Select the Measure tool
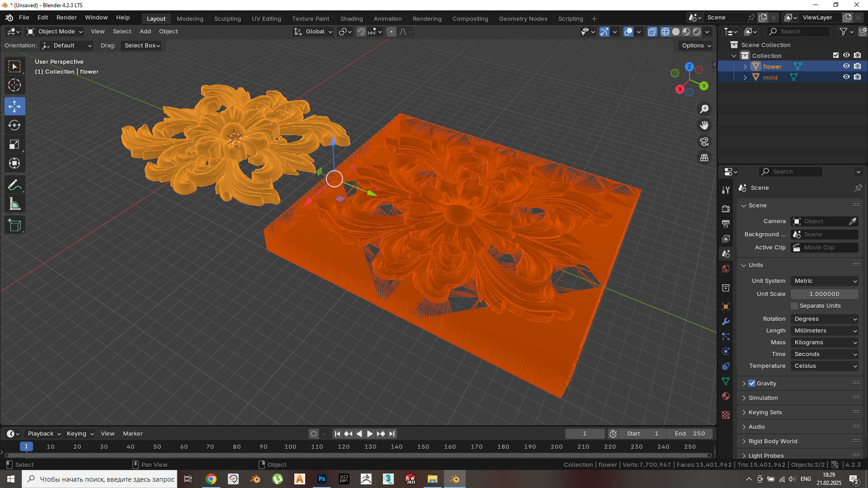Screen dimensions: 868x488 pyautogui.click(x=14, y=204)
